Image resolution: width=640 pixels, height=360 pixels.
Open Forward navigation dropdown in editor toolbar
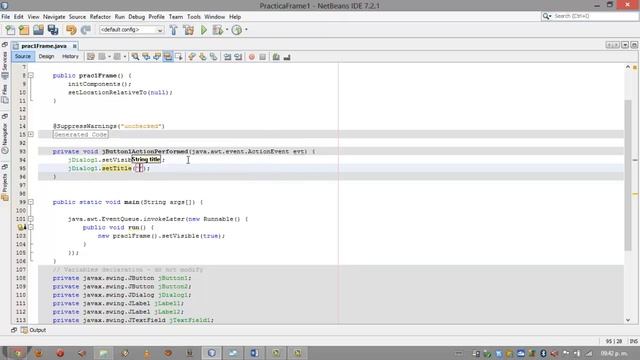124,57
